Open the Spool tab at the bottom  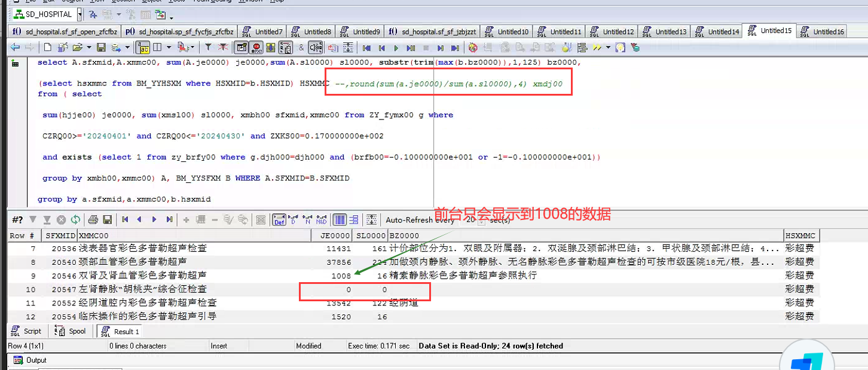coord(71,331)
